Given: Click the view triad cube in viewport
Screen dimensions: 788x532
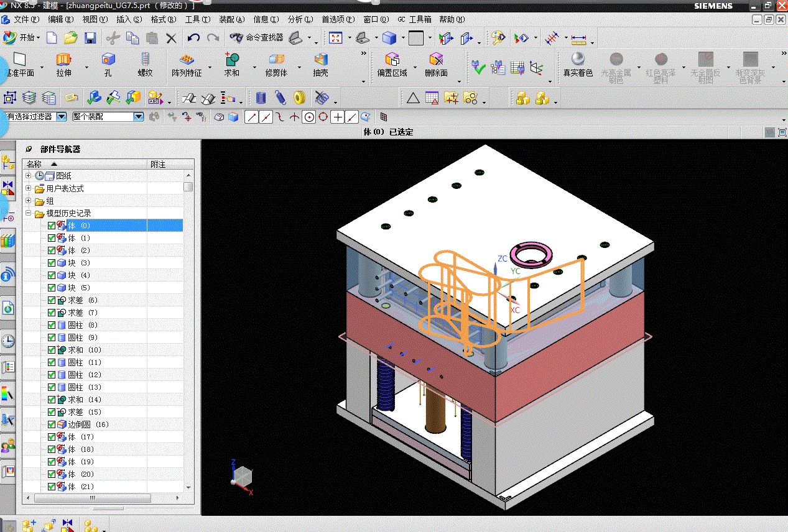Looking at the screenshot, I should [x=242, y=477].
